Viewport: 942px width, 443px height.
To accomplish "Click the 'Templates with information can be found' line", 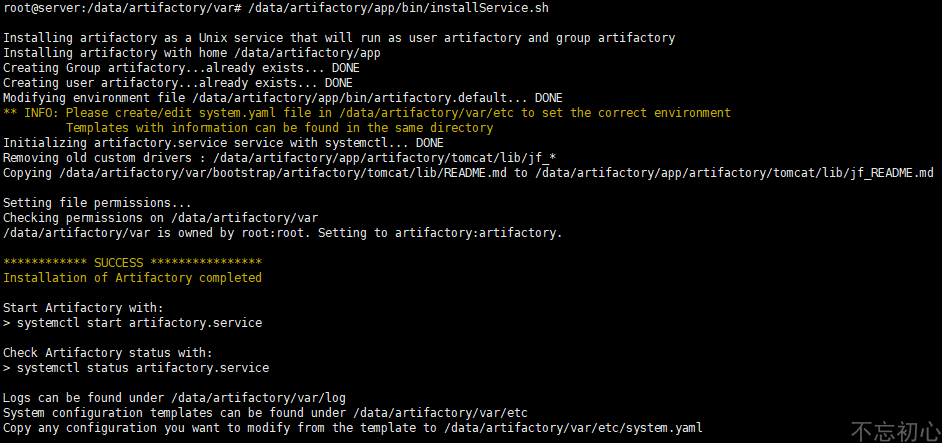I will click(279, 128).
